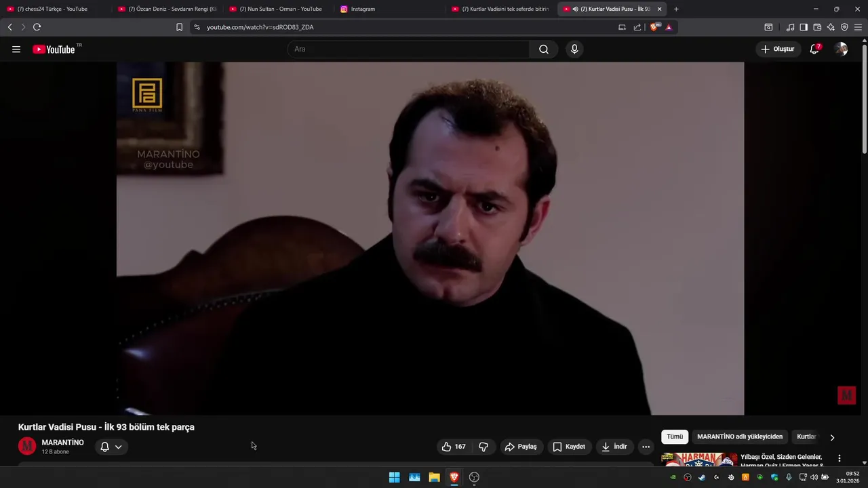
Task: Focus the YouTube Ara search field
Action: [408, 49]
